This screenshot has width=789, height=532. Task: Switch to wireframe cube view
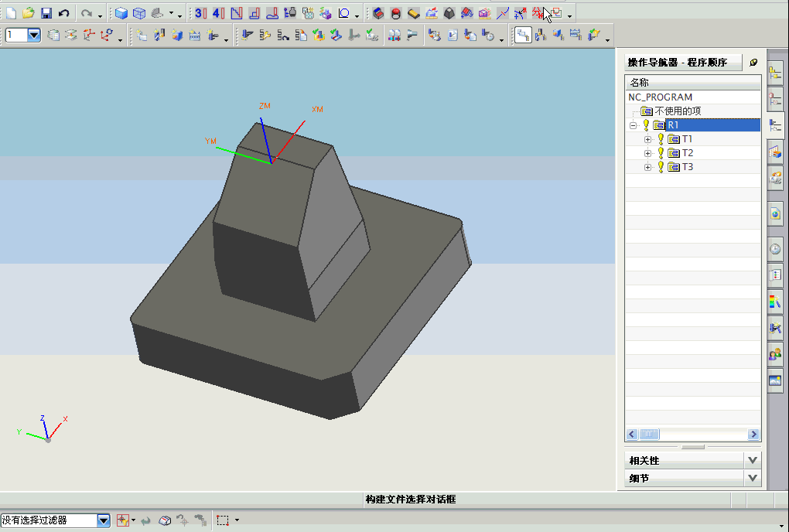pyautogui.click(x=139, y=13)
